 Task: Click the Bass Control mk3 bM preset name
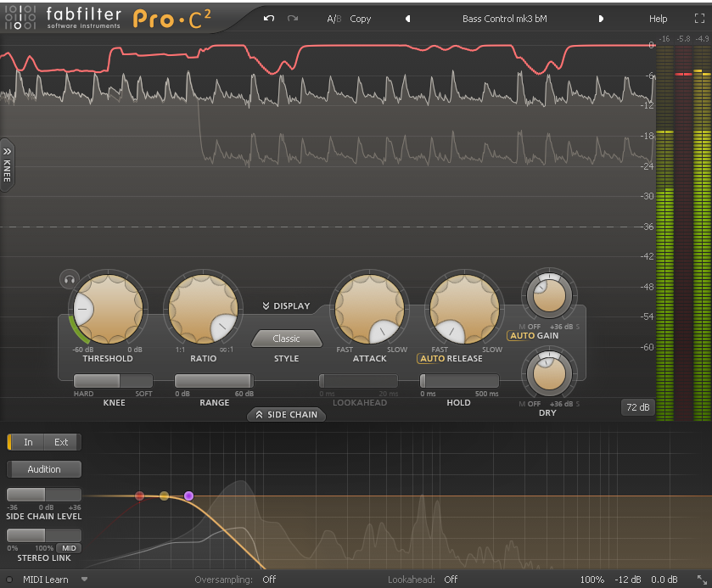504,19
